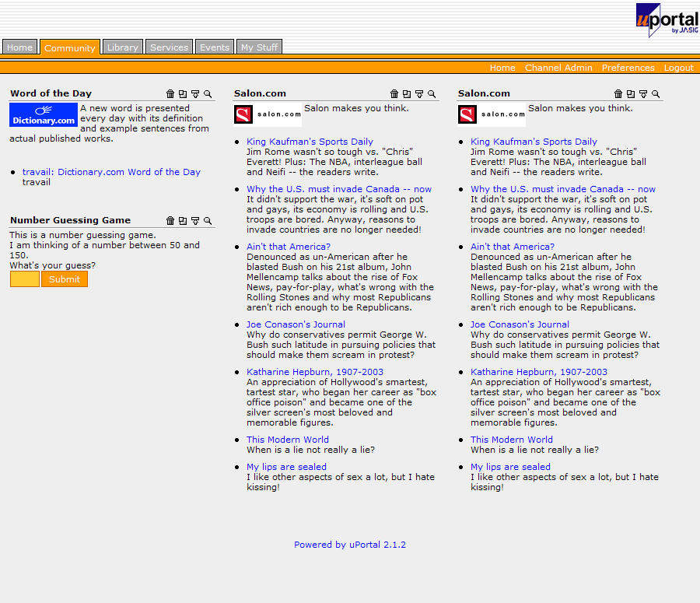Open 'Ain't that America?' in right column

click(x=513, y=247)
